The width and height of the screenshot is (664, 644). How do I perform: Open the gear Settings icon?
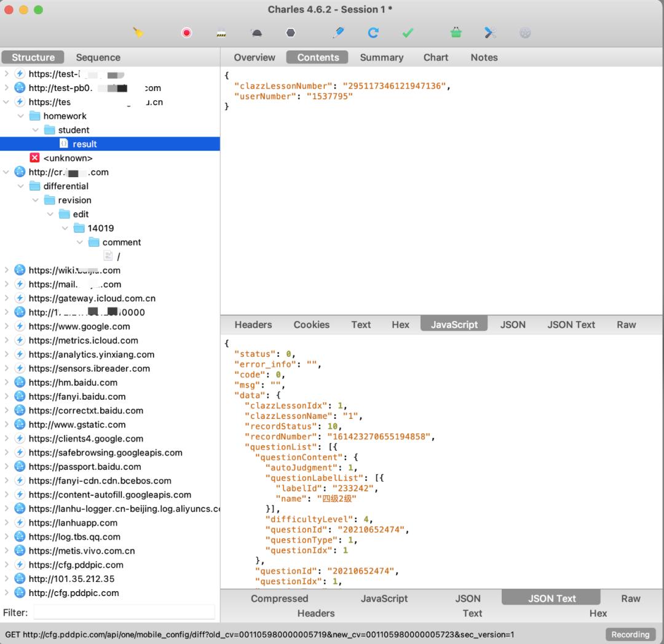(525, 33)
